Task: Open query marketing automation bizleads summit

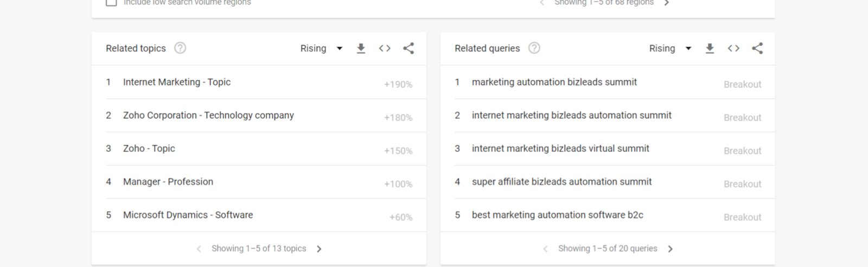Action: tap(554, 82)
